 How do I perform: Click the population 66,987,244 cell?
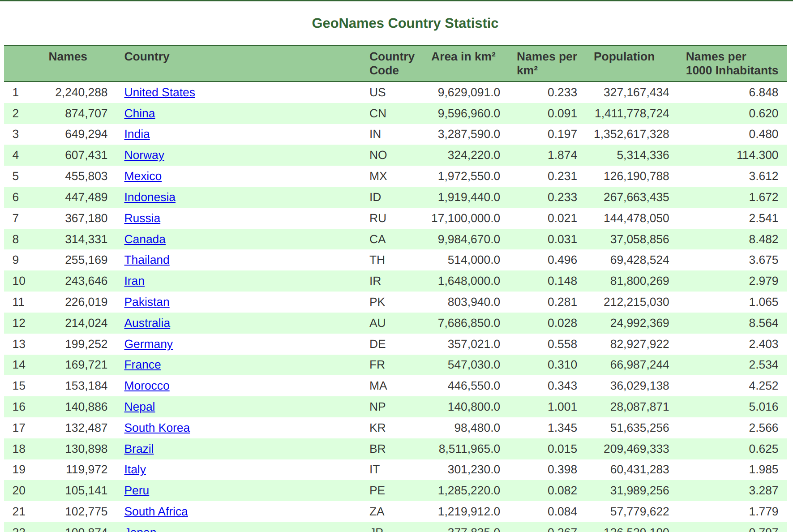point(639,365)
